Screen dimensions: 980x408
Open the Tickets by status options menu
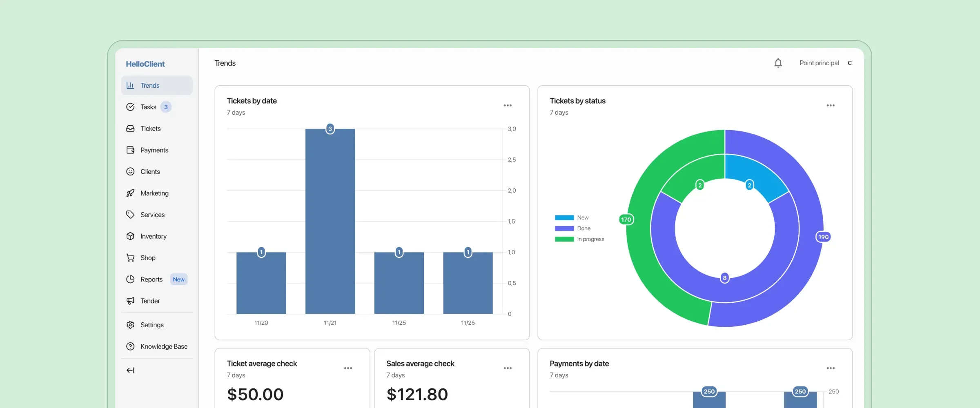(830, 105)
